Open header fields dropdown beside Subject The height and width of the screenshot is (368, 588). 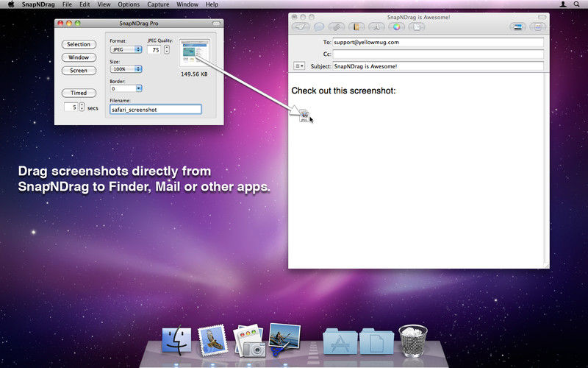pyautogui.click(x=299, y=66)
